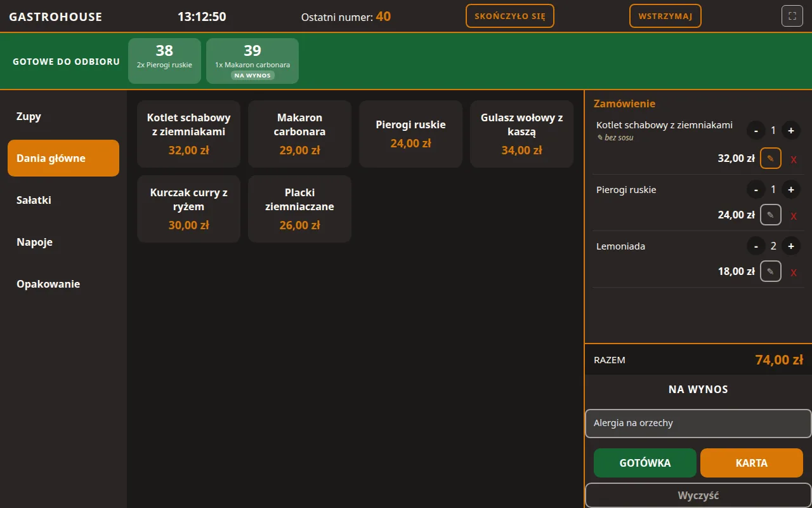Add Kotlet schabowy z ziemniakami menu card
Screen dimensions: 812x508
(x=189, y=134)
